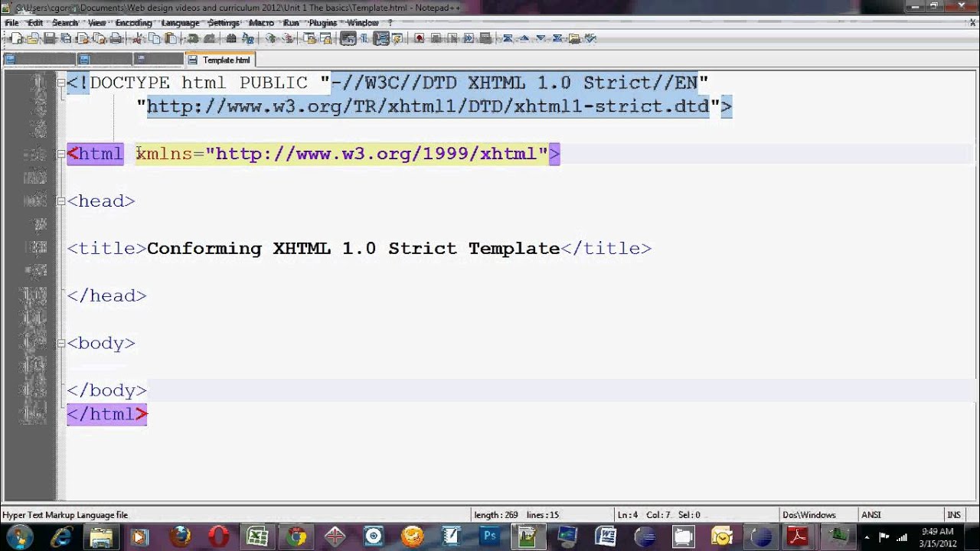Open Adobe Acrobat from the taskbar
980x551 pixels.
point(799,536)
